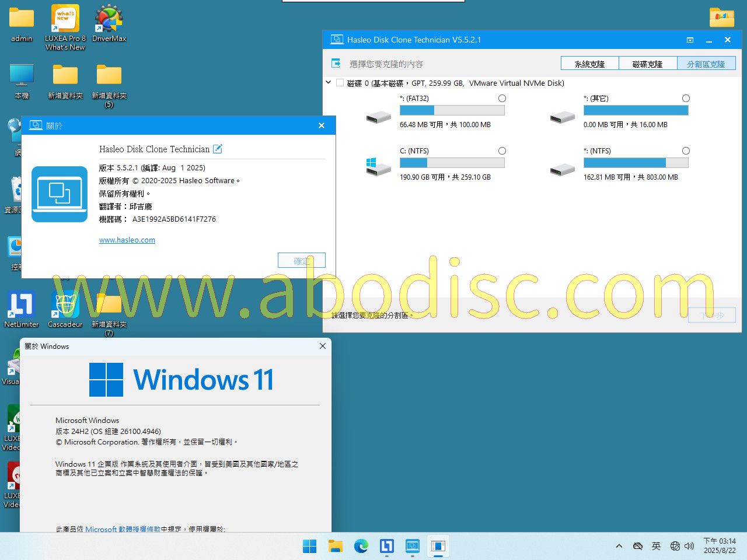
Task: Click the 其它 partition drive icon
Action: (563, 117)
